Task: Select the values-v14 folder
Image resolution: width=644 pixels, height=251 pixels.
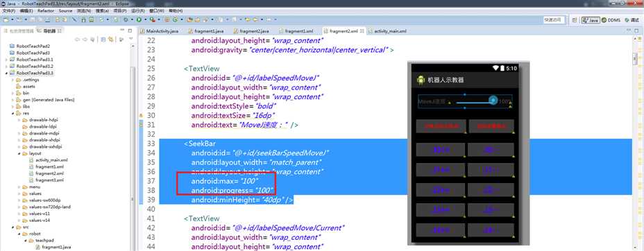Action: point(35,220)
